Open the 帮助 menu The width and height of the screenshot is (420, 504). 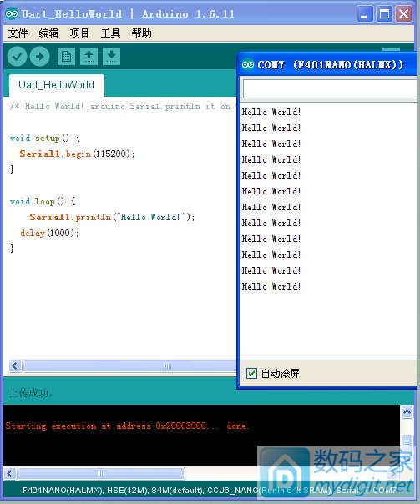coord(141,33)
